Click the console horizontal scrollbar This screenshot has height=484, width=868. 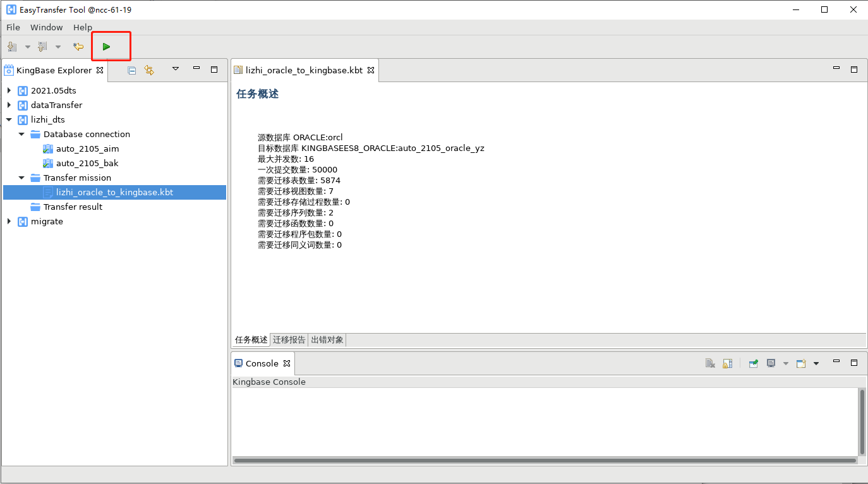tap(545, 461)
